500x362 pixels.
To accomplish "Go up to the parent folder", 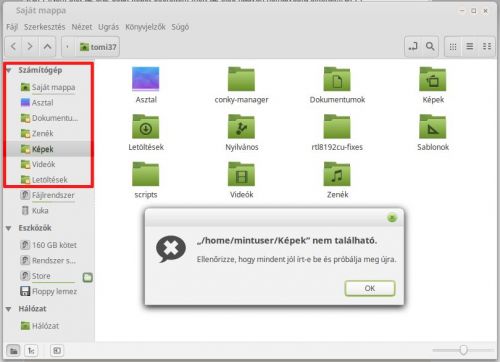I will coord(47,46).
